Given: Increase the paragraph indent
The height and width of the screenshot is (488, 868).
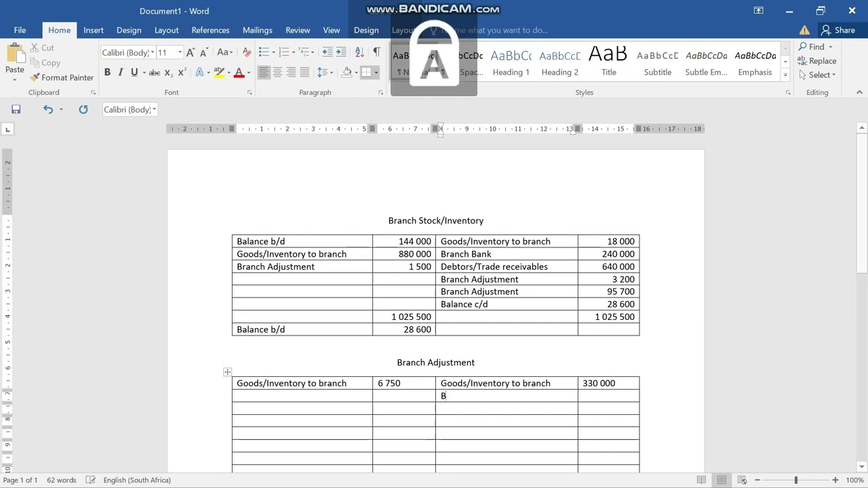Looking at the screenshot, I should tap(341, 52).
